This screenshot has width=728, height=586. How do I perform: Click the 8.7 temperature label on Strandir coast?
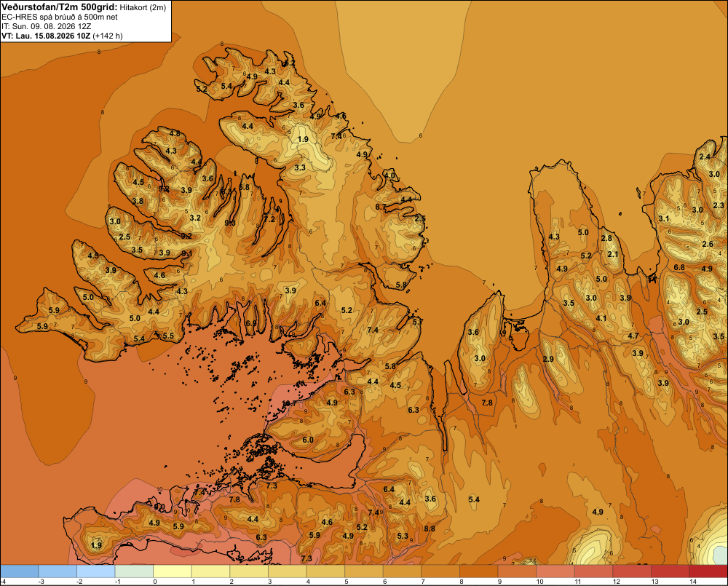pyautogui.click(x=381, y=207)
